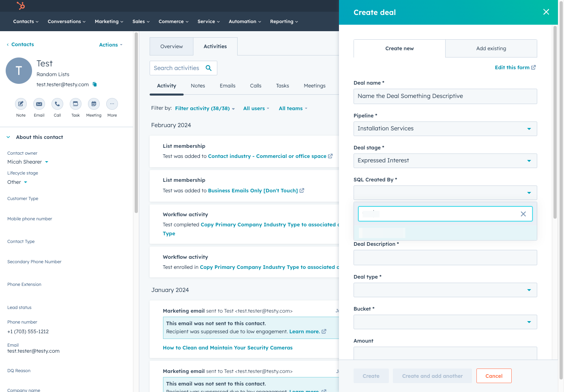
Task: Open the All users filter dropdown
Action: (256, 109)
